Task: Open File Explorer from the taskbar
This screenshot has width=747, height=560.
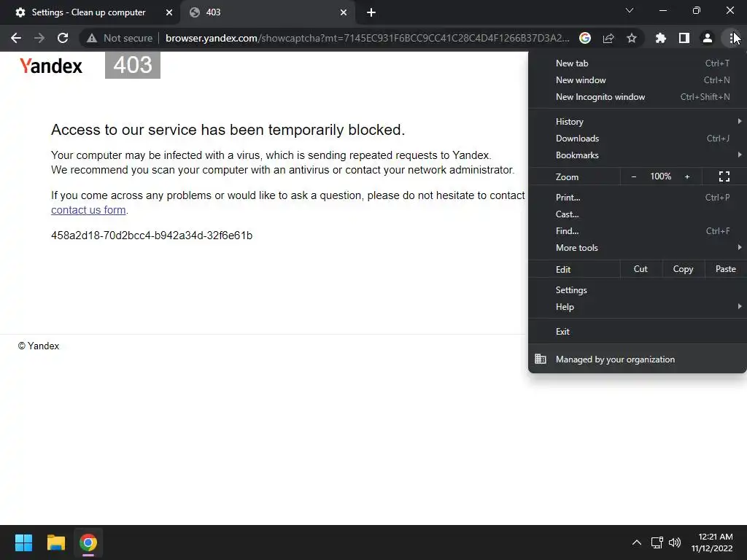Action: click(x=55, y=542)
